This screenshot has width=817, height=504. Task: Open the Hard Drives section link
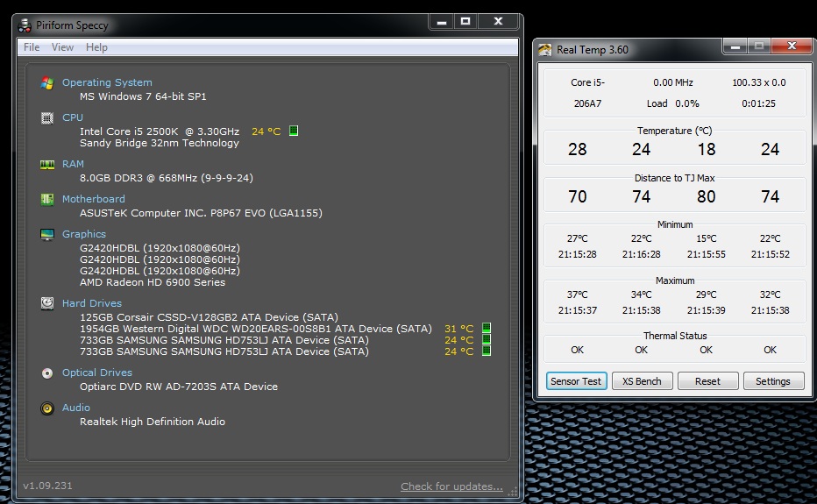tap(92, 303)
